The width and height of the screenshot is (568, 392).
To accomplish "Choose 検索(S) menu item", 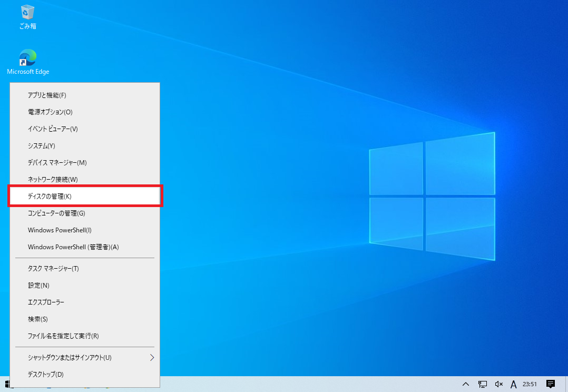I will [85, 319].
